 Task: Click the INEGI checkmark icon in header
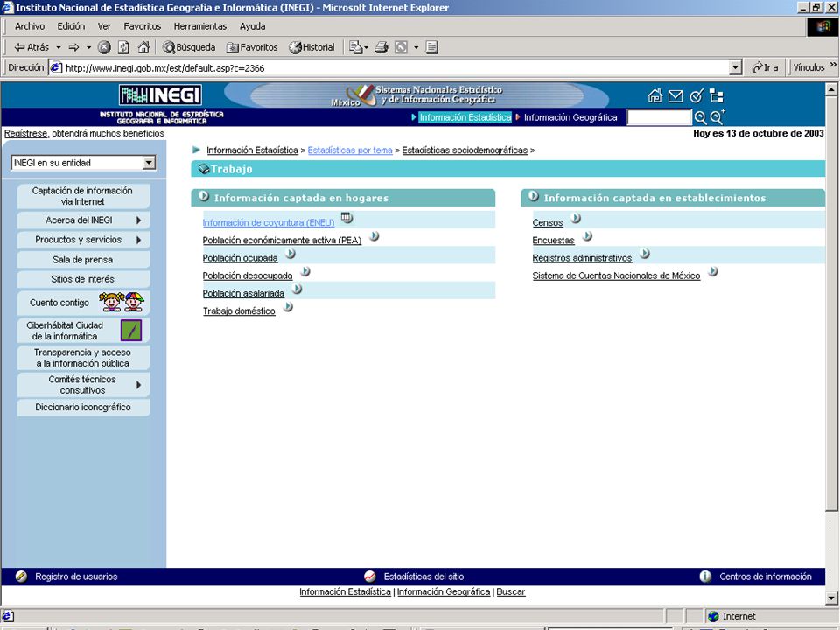click(696, 96)
